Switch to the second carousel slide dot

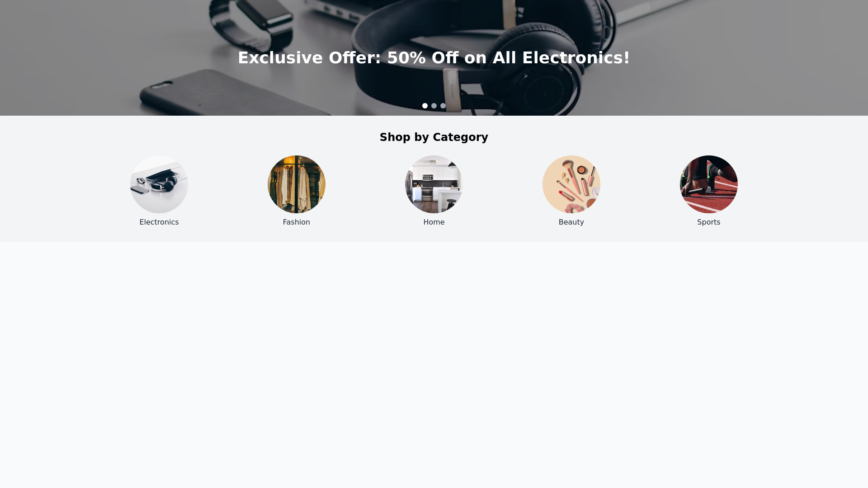point(434,106)
